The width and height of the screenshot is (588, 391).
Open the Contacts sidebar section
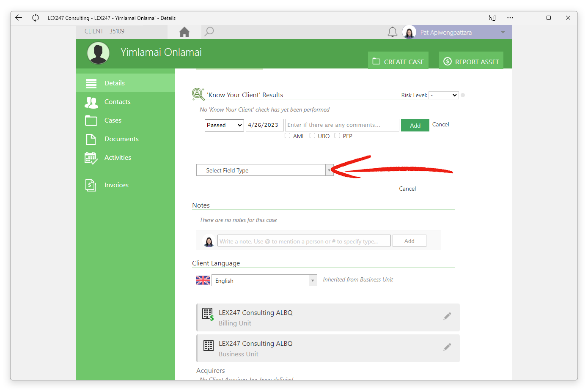(x=126, y=101)
